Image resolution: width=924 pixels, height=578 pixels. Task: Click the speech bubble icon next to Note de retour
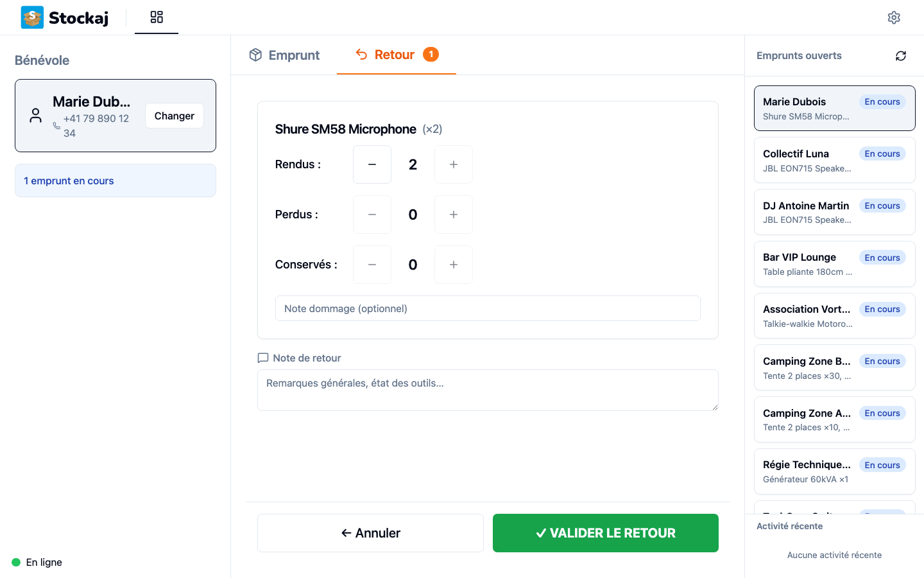[x=262, y=358]
